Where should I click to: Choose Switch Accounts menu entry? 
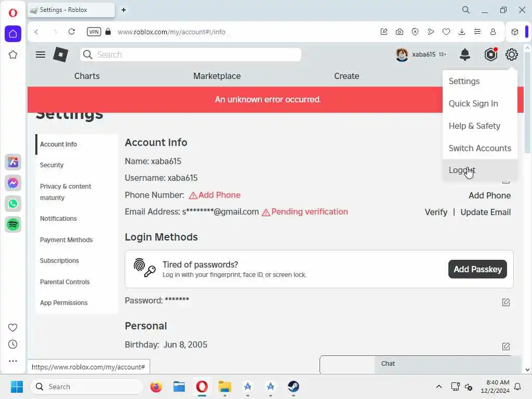[480, 148]
